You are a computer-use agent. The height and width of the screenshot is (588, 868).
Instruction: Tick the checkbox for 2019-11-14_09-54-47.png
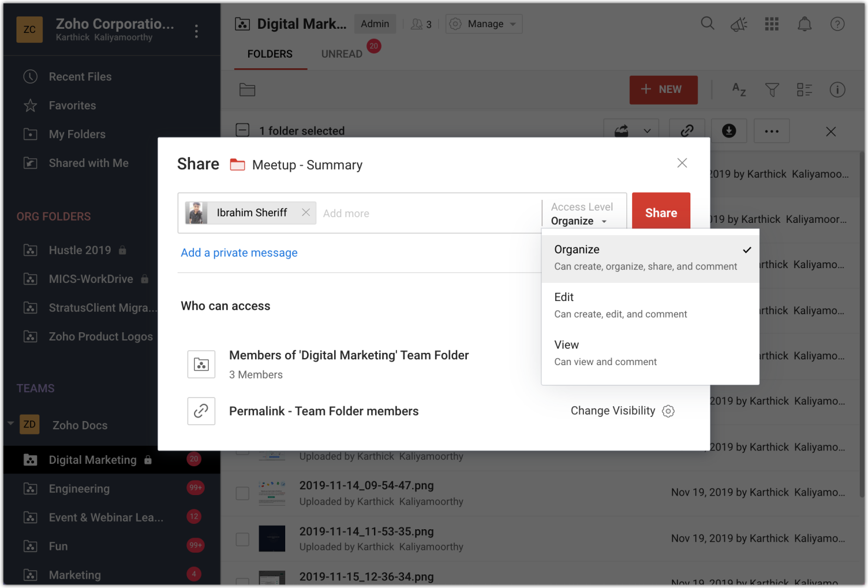pyautogui.click(x=242, y=493)
